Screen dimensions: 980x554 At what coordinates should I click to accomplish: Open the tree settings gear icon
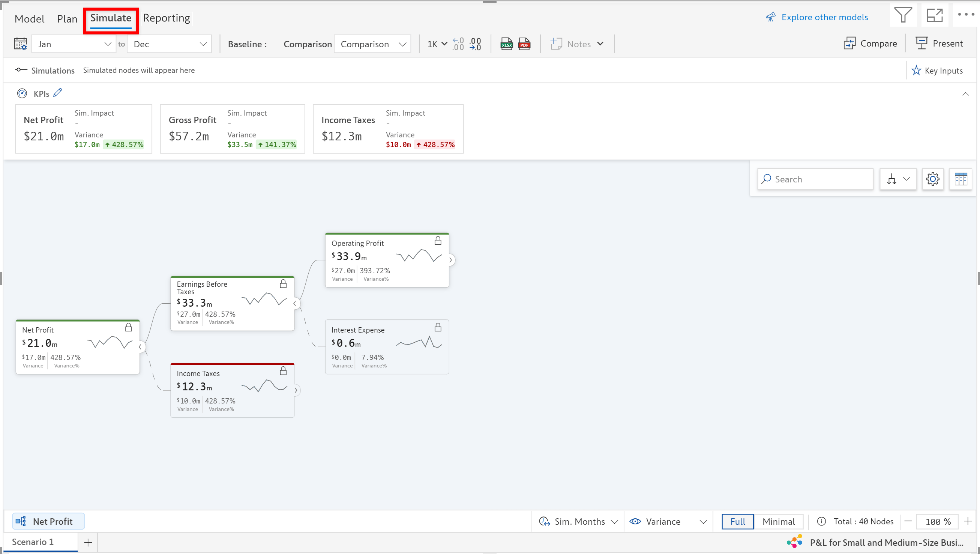[x=932, y=179]
